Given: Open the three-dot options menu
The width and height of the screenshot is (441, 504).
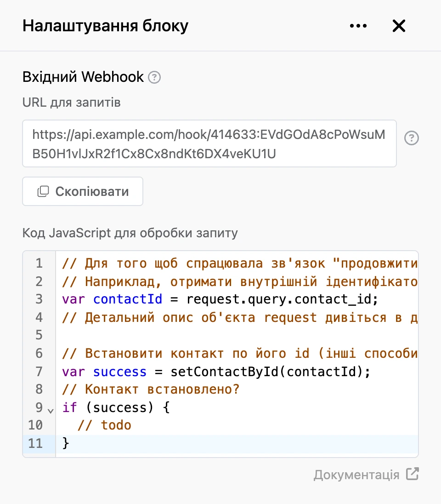Looking at the screenshot, I should [x=358, y=26].
